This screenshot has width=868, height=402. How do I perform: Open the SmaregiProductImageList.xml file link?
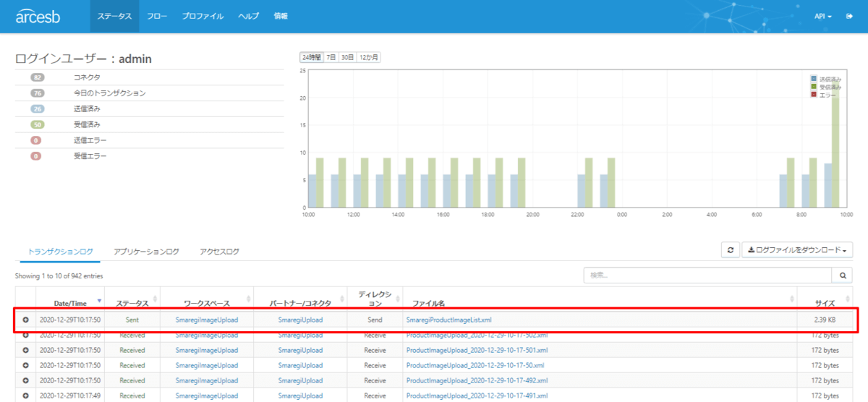pos(448,320)
